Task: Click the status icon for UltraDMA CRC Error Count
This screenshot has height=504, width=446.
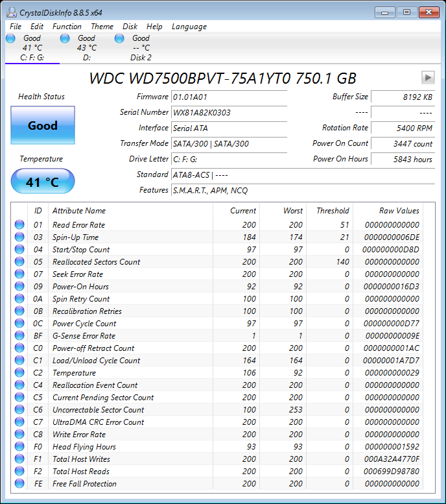Action: click(19, 422)
